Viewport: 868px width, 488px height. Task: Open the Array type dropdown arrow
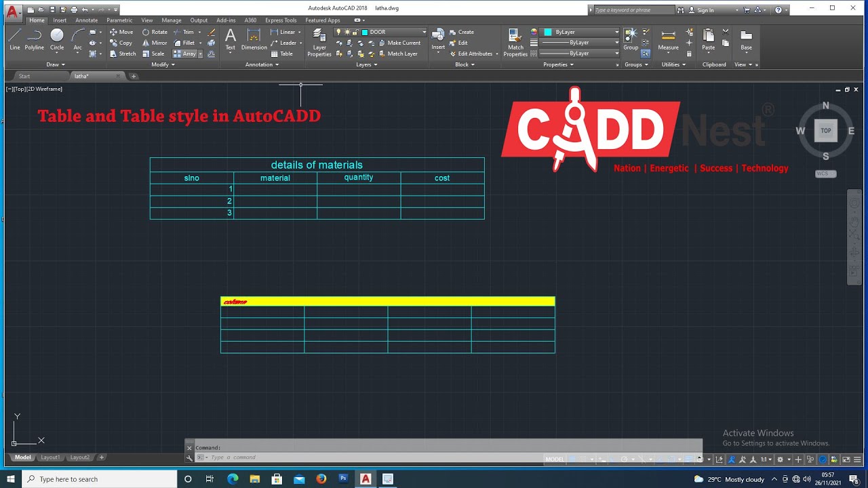(200, 54)
